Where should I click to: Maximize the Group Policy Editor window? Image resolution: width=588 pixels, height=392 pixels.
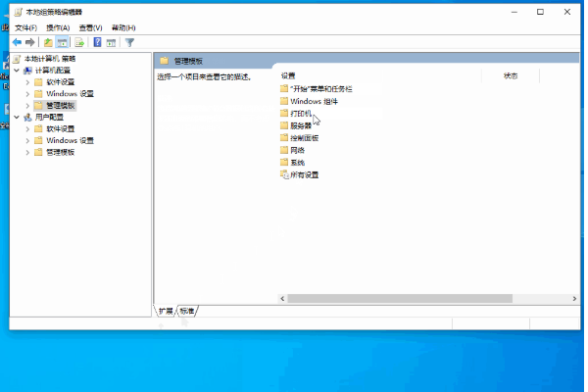point(540,12)
